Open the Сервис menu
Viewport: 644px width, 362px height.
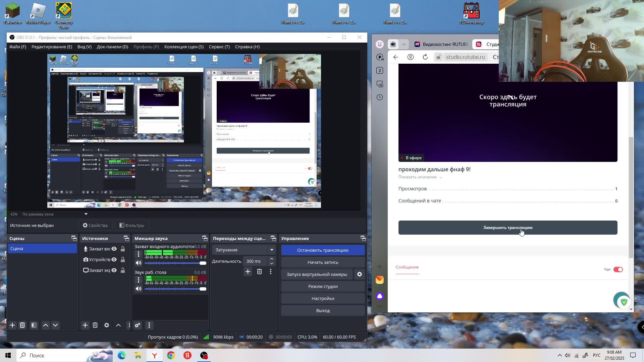click(219, 47)
